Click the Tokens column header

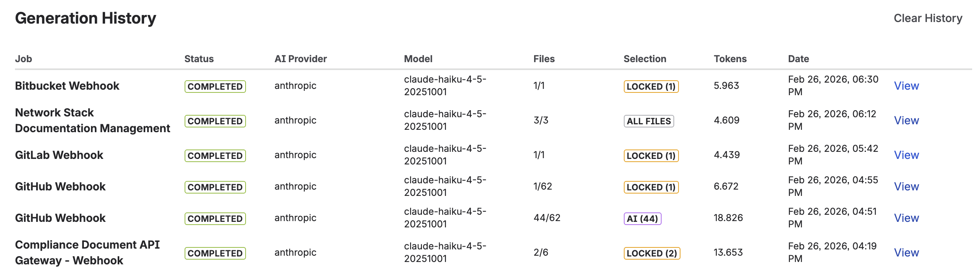click(730, 59)
